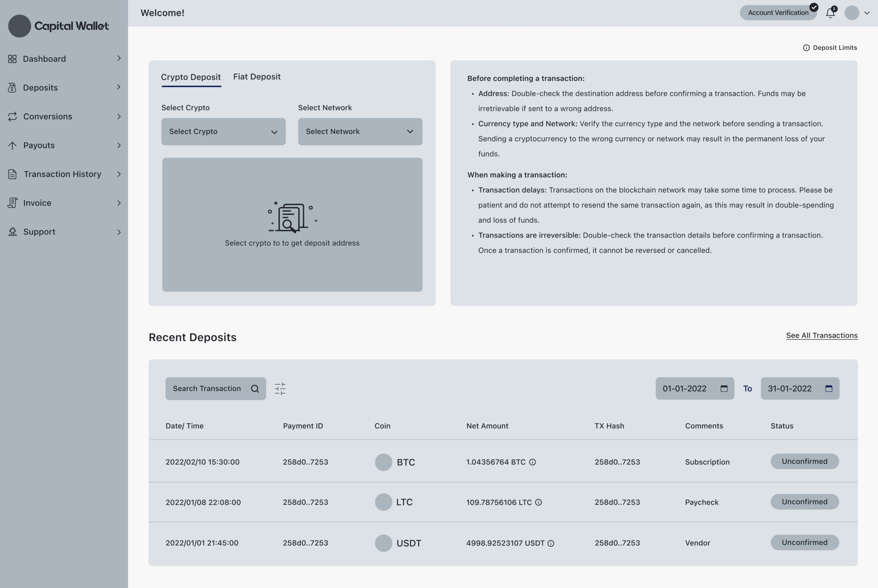Open the Deposit Limits link

pyautogui.click(x=835, y=48)
